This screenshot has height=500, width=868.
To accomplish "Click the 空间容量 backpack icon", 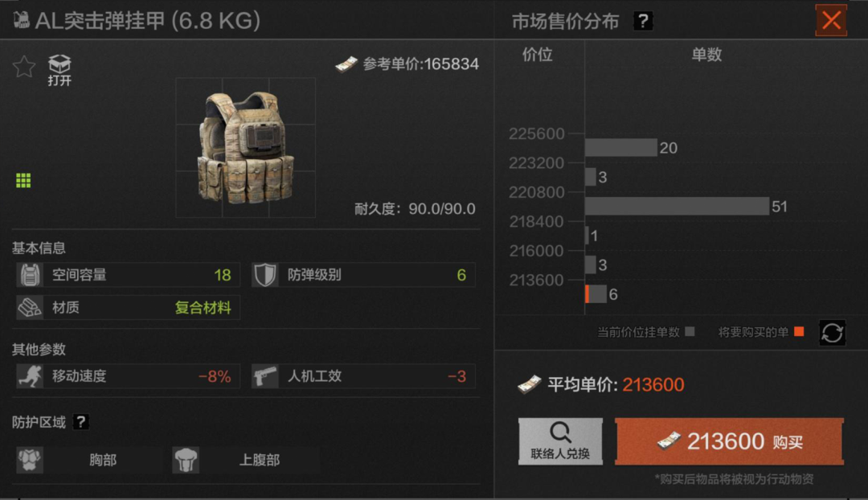I will click(30, 275).
